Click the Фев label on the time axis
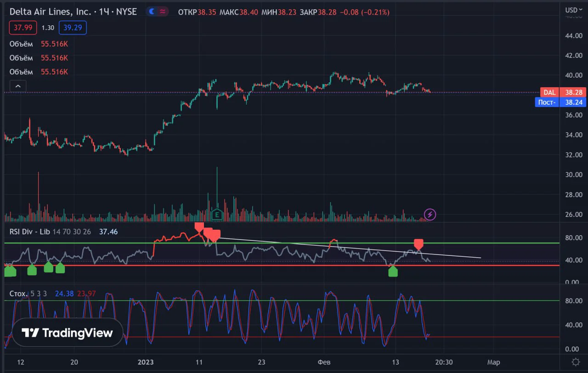 (x=324, y=362)
